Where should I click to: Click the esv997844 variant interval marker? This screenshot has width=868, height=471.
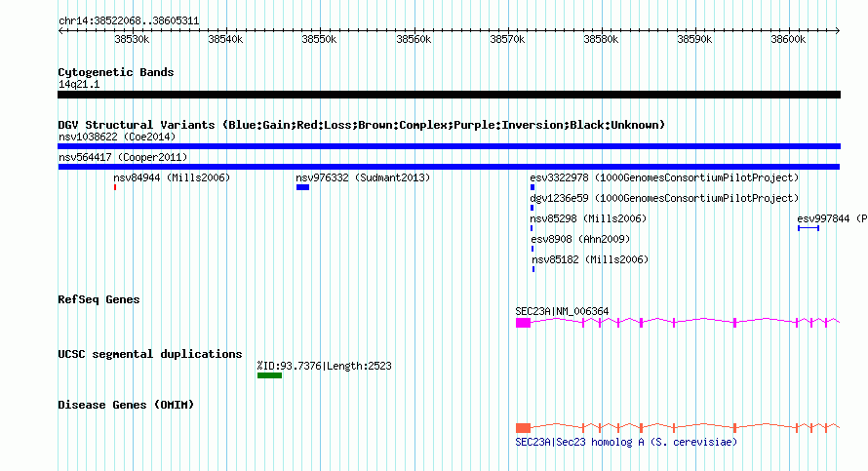pyautogui.click(x=809, y=228)
